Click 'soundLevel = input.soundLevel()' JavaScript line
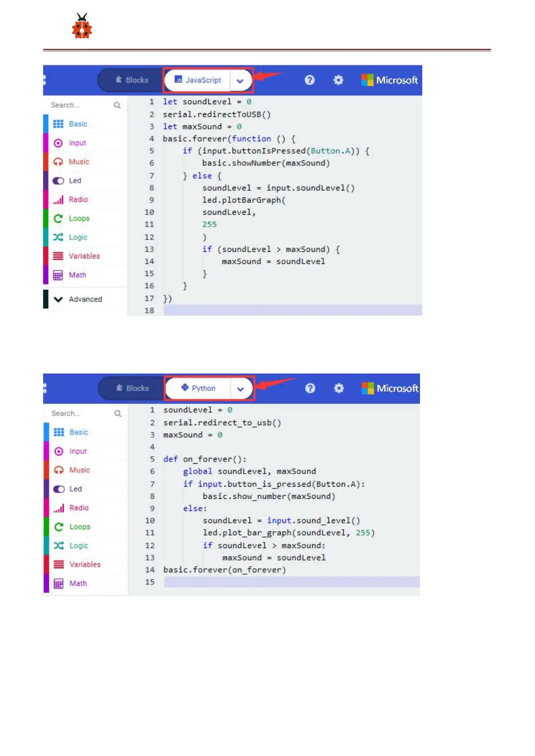 coord(279,188)
